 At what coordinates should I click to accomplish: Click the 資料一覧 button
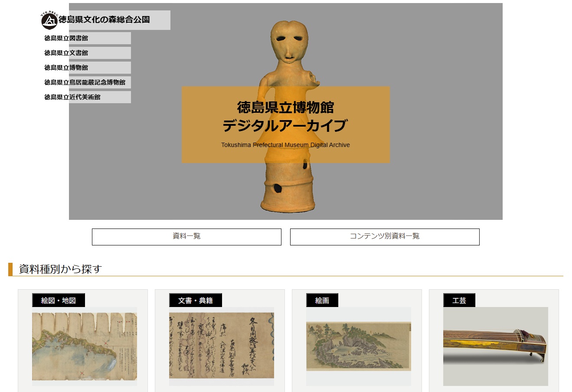[x=186, y=237]
